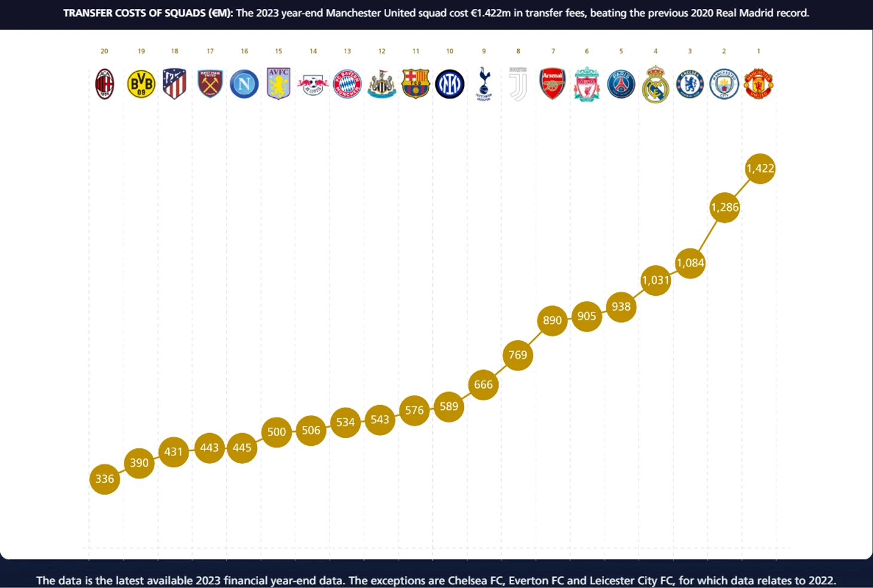873x588 pixels.
Task: Select the RB Leipzig logo
Action: (313, 85)
